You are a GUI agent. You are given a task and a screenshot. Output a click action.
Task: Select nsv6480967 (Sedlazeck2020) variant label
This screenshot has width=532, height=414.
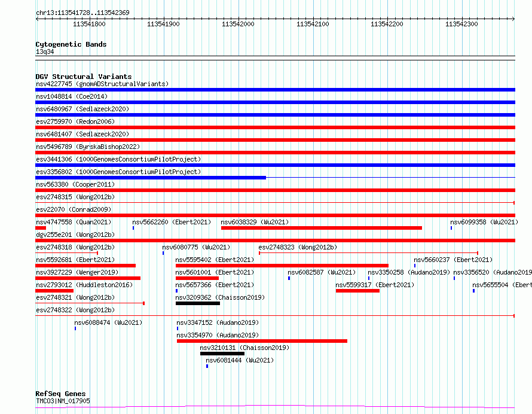click(82, 109)
